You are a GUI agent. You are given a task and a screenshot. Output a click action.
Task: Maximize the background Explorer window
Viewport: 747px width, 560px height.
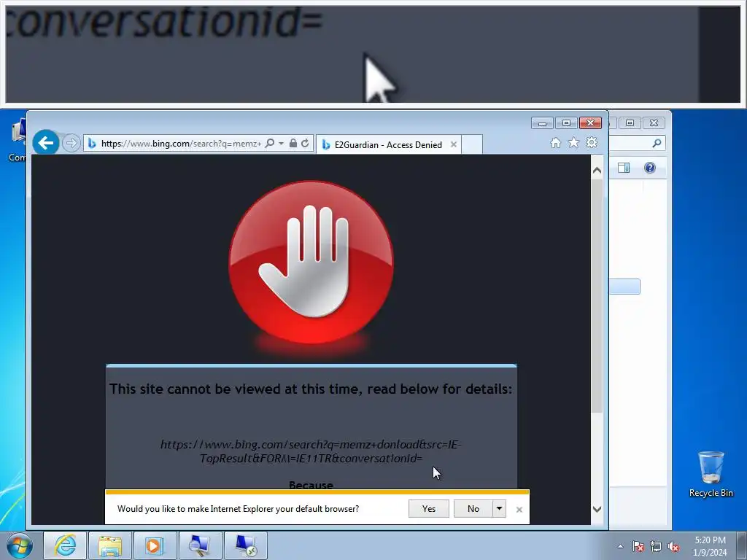[x=630, y=123]
